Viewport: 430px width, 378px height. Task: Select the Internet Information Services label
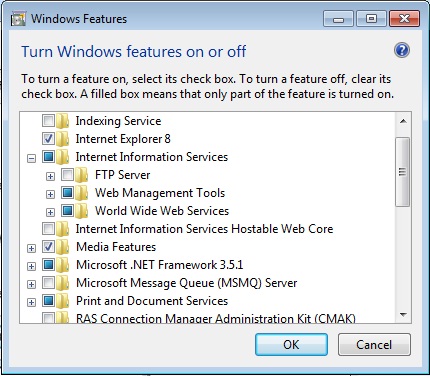tap(152, 157)
